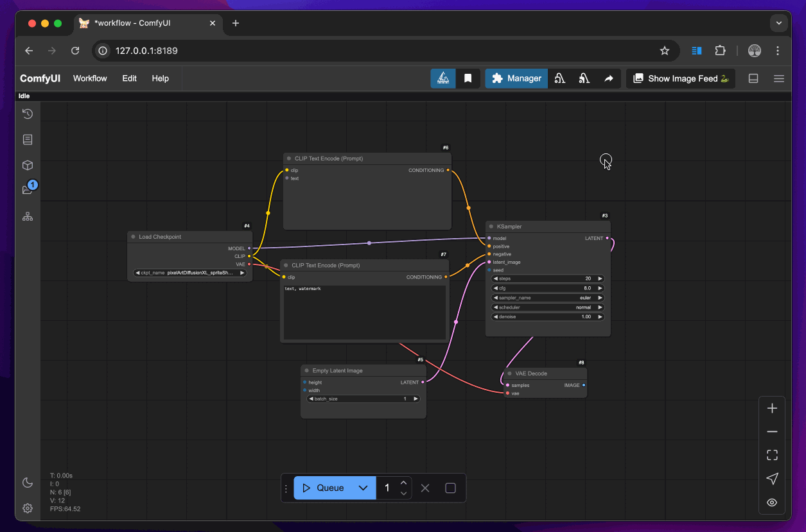The height and width of the screenshot is (532, 806).
Task: Open the model library cube icon
Action: click(x=28, y=165)
